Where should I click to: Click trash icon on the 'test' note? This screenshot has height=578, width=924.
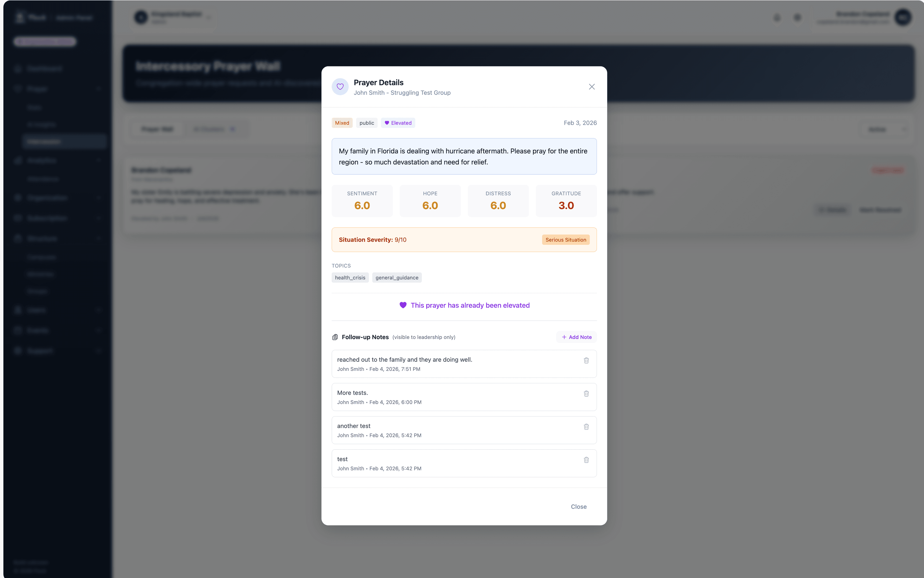(586, 460)
